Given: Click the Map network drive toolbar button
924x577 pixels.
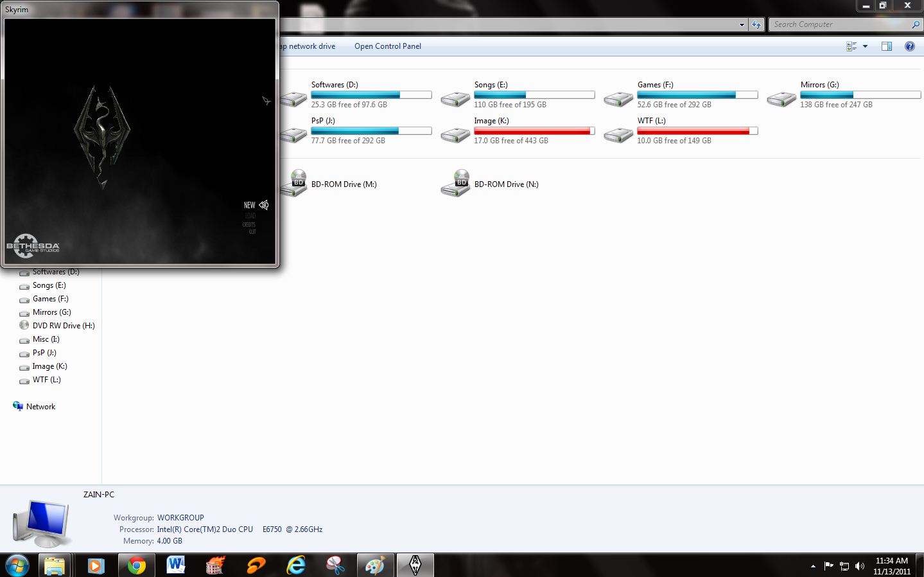Looking at the screenshot, I should click(308, 46).
